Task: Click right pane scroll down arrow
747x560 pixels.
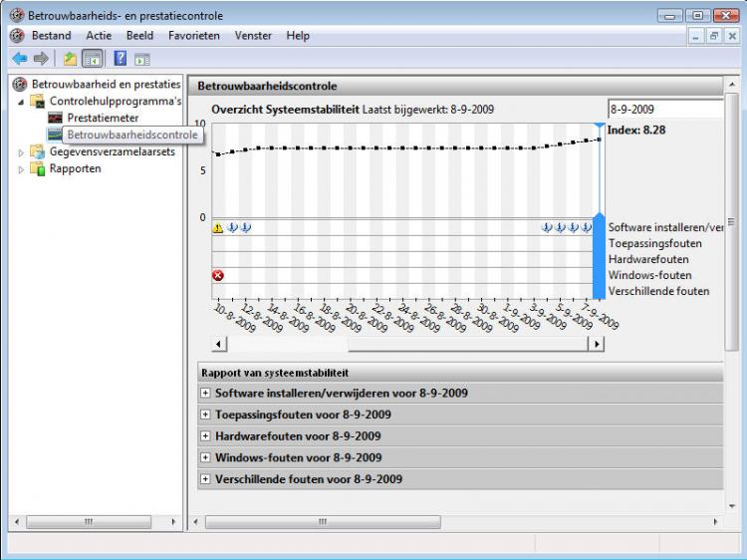Action: coord(732,506)
